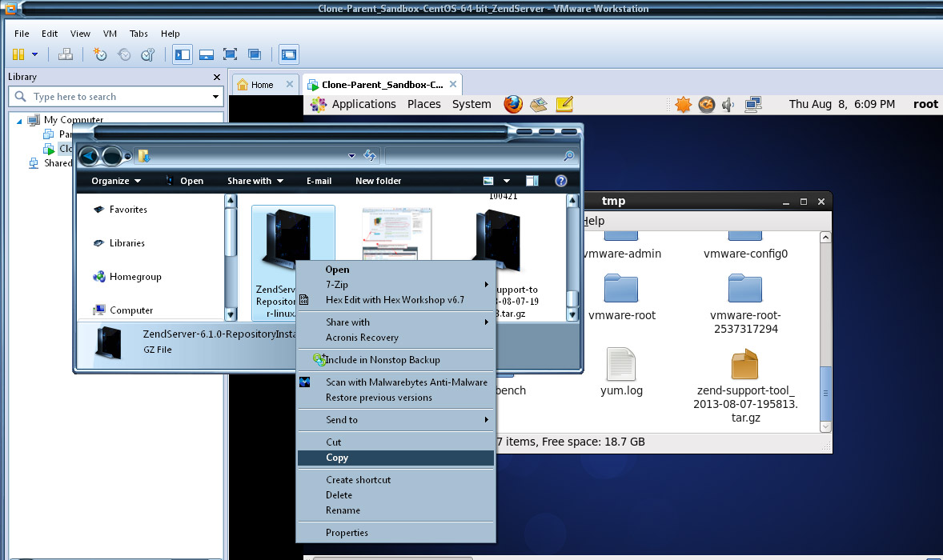Toggle the Explorer preview pane button
943x560 pixels.
pyautogui.click(x=532, y=181)
